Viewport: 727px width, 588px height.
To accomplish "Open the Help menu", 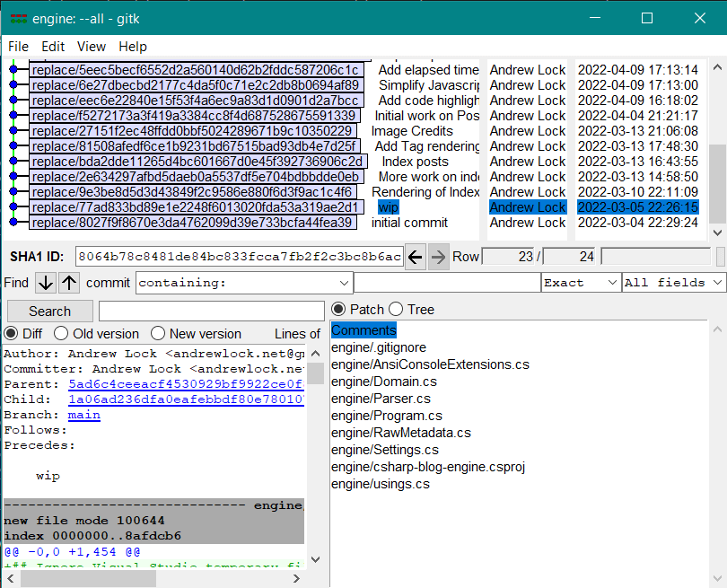I will pyautogui.click(x=133, y=47).
